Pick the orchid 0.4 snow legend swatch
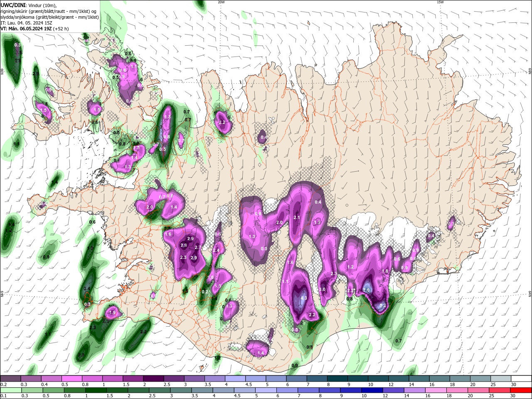This screenshot has width=532, height=399. 52,379
